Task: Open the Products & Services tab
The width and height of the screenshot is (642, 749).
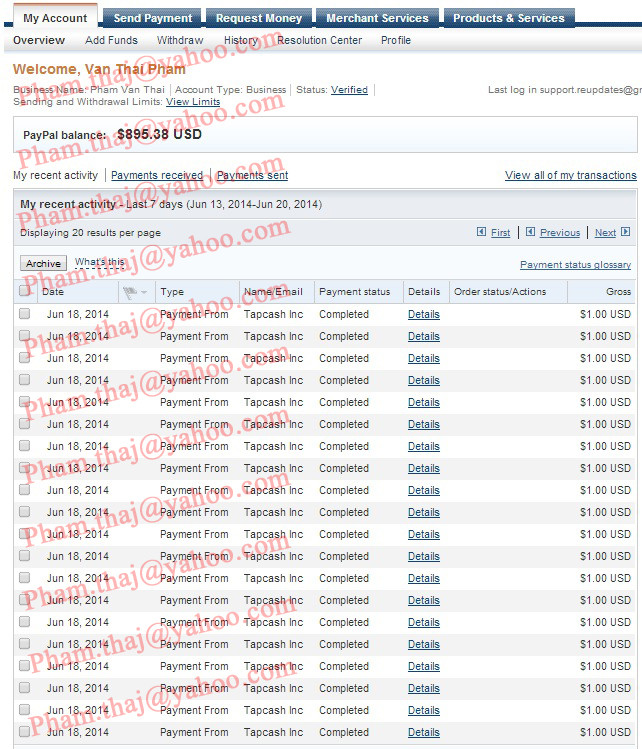Action: click(x=509, y=18)
